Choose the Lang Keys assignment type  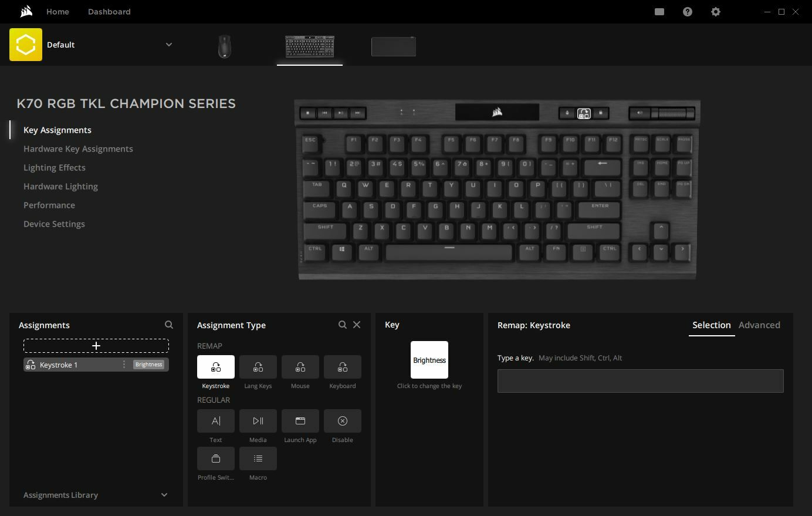[258, 366]
